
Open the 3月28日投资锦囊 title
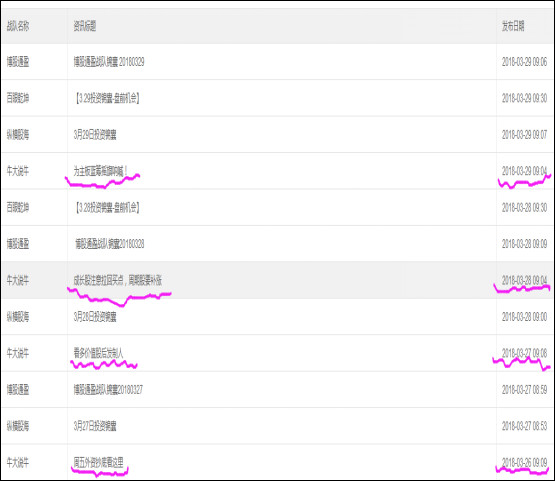[95, 317]
